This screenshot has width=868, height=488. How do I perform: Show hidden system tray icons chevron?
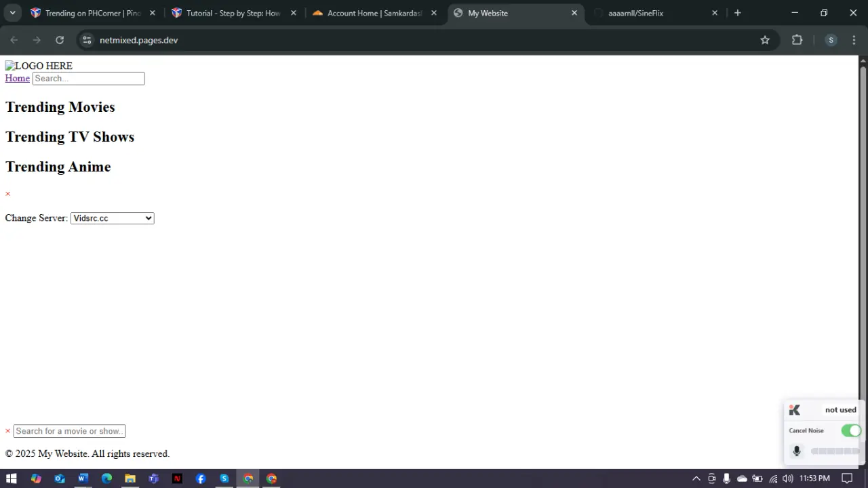click(x=696, y=479)
